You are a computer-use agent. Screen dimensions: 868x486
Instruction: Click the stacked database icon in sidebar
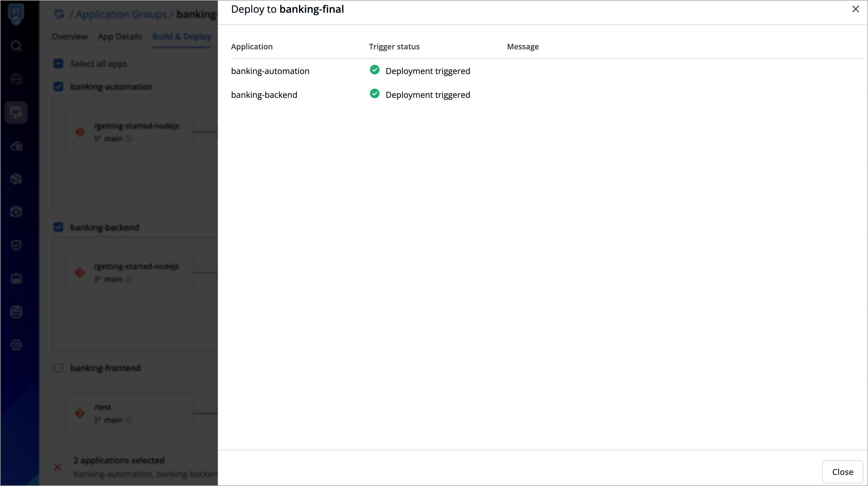tap(16, 312)
